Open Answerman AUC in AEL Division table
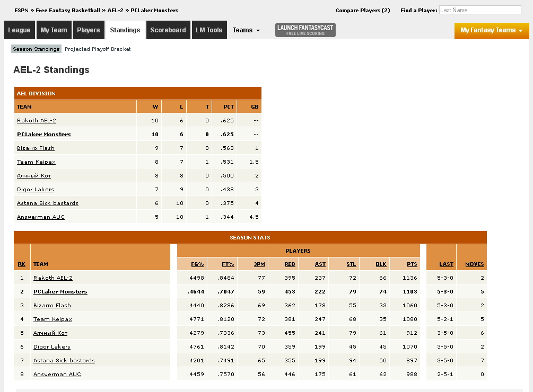Screen dimensions: 533x392 (41, 217)
